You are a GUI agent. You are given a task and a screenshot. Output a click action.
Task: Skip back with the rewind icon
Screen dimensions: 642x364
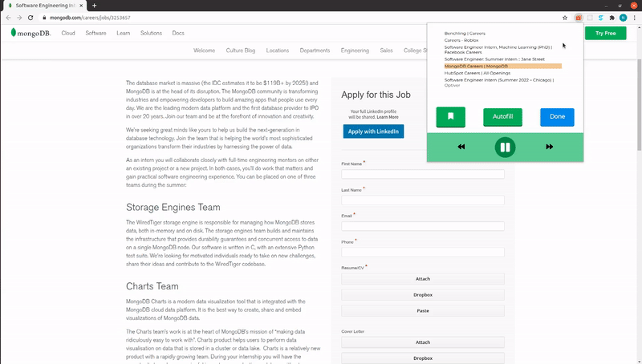(x=461, y=147)
